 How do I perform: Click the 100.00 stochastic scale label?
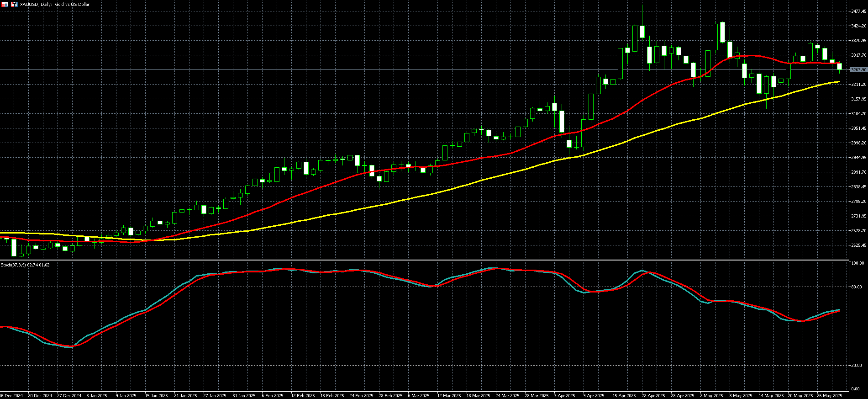pyautogui.click(x=857, y=263)
